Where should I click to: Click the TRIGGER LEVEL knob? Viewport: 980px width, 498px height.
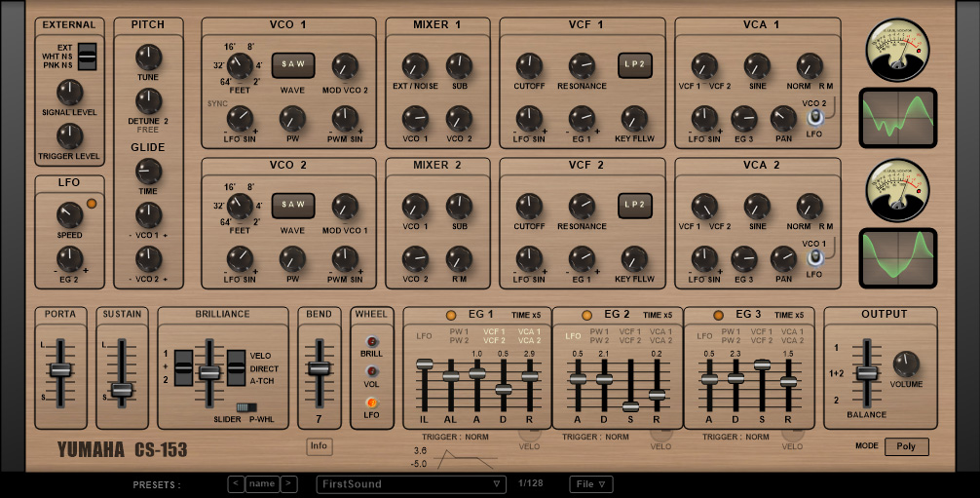click(x=69, y=135)
